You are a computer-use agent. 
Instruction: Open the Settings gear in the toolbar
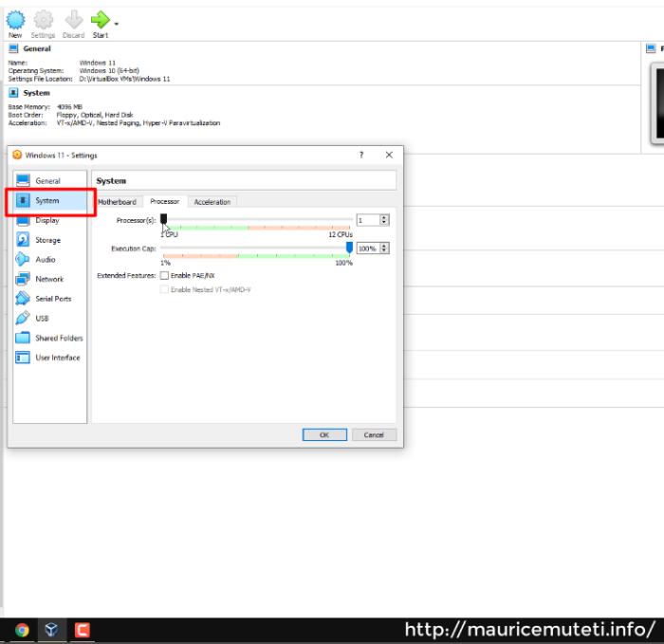(44, 20)
